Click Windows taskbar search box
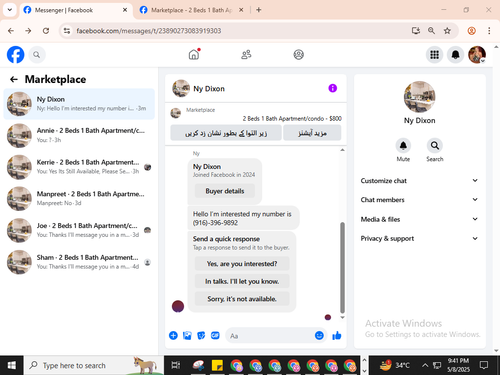500x375 pixels. coord(94,365)
